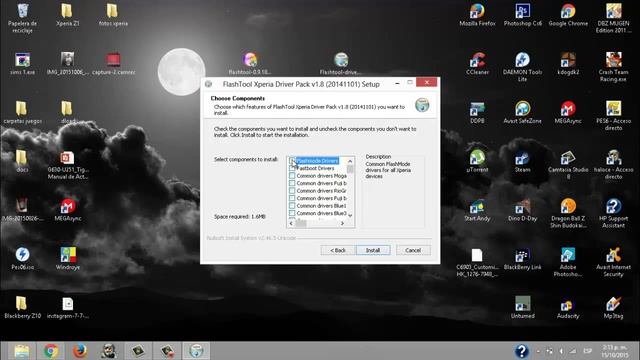Select the Blackberry Z10 folder
This screenshot has height=360, width=640.
point(22,307)
